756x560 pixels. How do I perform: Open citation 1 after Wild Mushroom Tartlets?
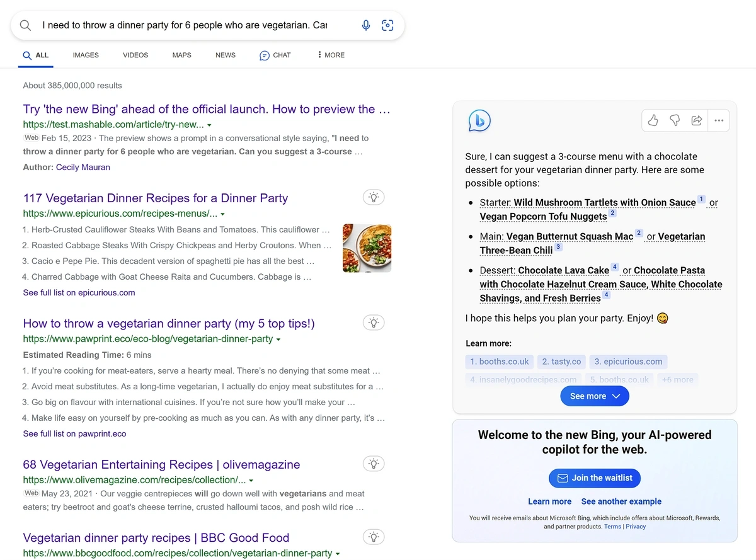click(701, 200)
